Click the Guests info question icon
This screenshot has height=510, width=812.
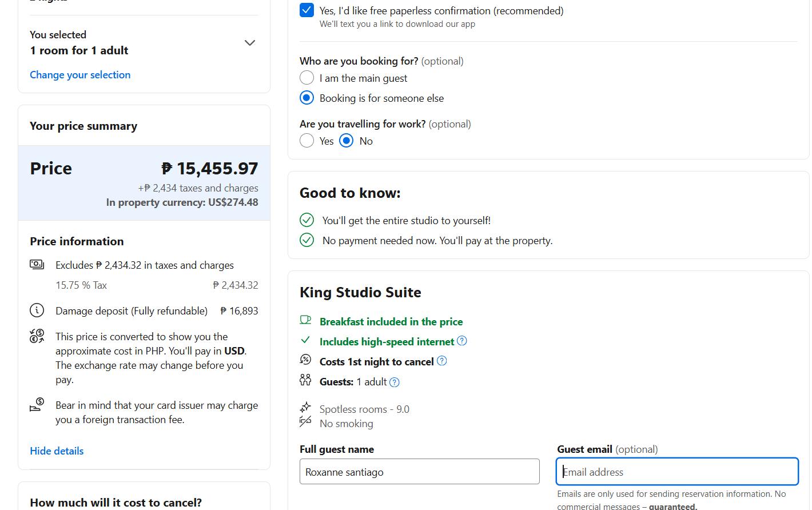coord(395,382)
